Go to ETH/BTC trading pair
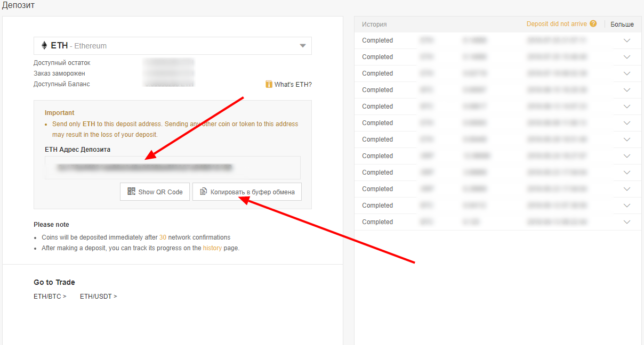Image resolution: width=644 pixels, height=345 pixels. coord(50,297)
